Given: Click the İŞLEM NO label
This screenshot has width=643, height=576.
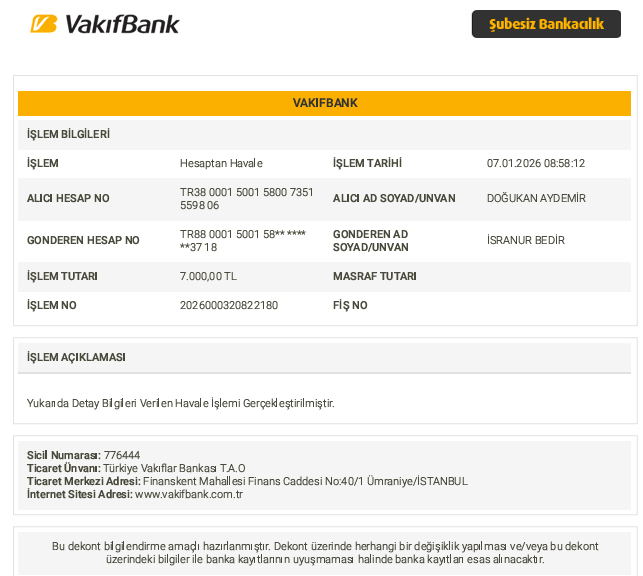Looking at the screenshot, I should [x=52, y=305].
